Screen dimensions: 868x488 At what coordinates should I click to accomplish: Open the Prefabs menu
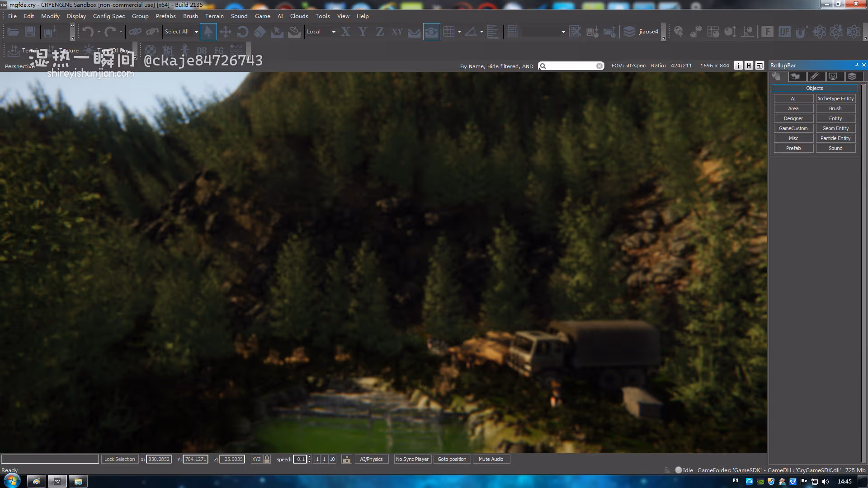[x=165, y=16]
